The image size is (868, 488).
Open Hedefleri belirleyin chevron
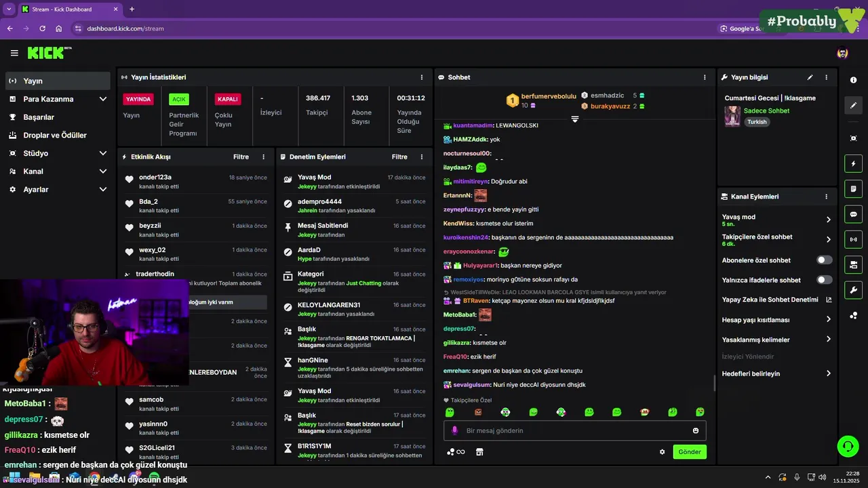pyautogui.click(x=829, y=373)
